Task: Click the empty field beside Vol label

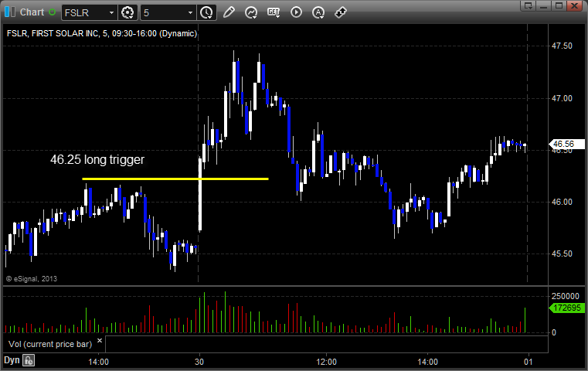Action: pos(326,344)
